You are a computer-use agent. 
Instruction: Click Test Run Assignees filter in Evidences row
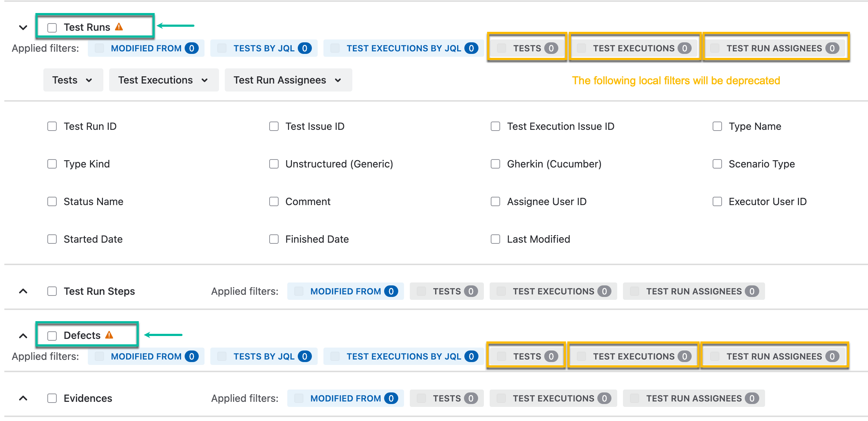click(x=693, y=398)
